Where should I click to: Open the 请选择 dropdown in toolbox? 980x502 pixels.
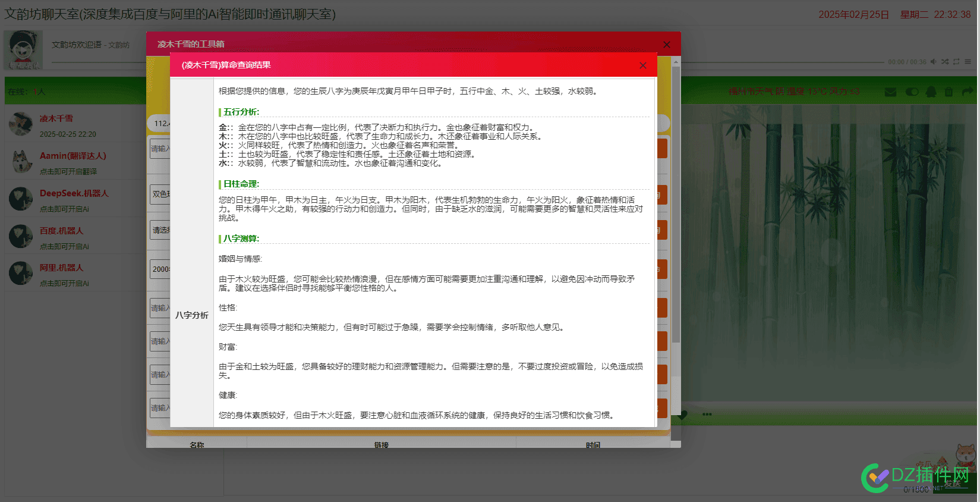coord(160,230)
